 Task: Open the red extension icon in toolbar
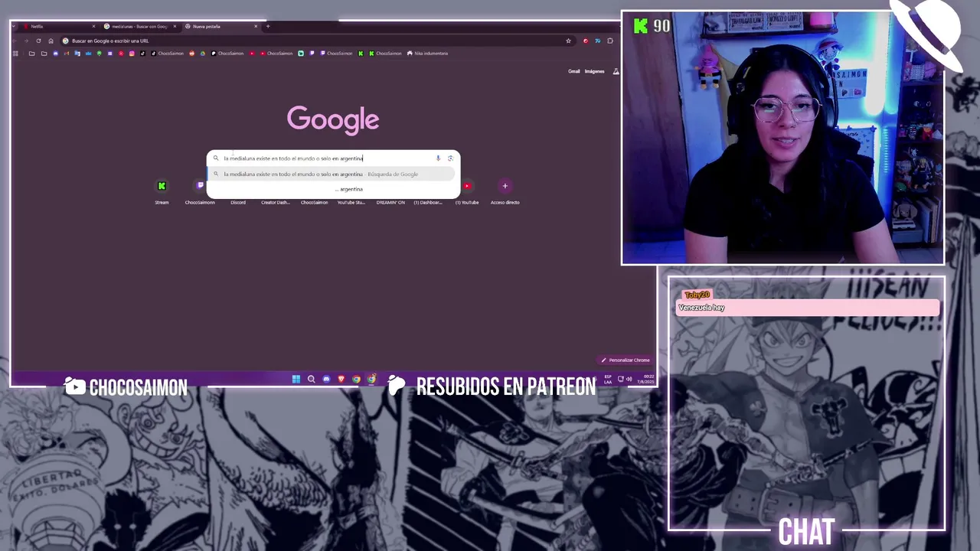click(x=586, y=41)
